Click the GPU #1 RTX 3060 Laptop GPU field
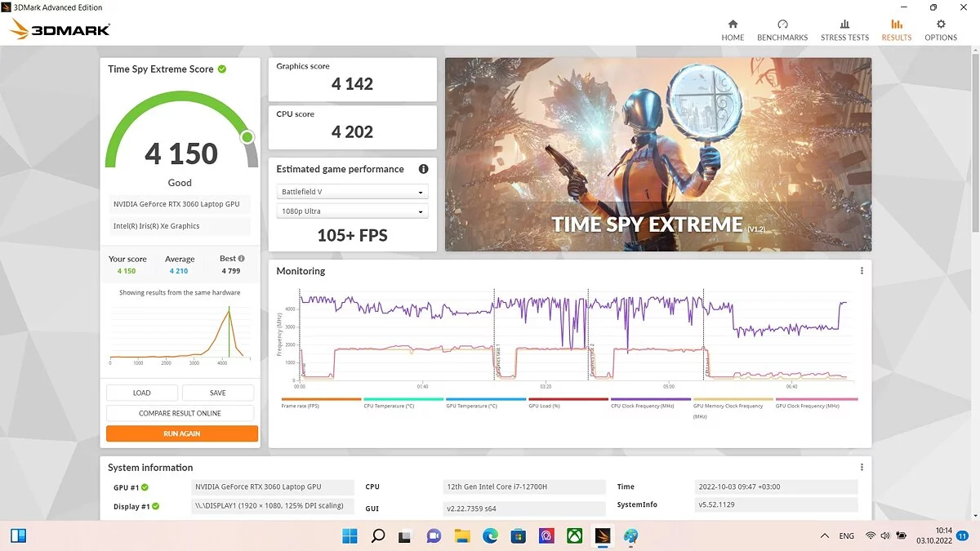The width and height of the screenshot is (980, 551). [x=273, y=487]
